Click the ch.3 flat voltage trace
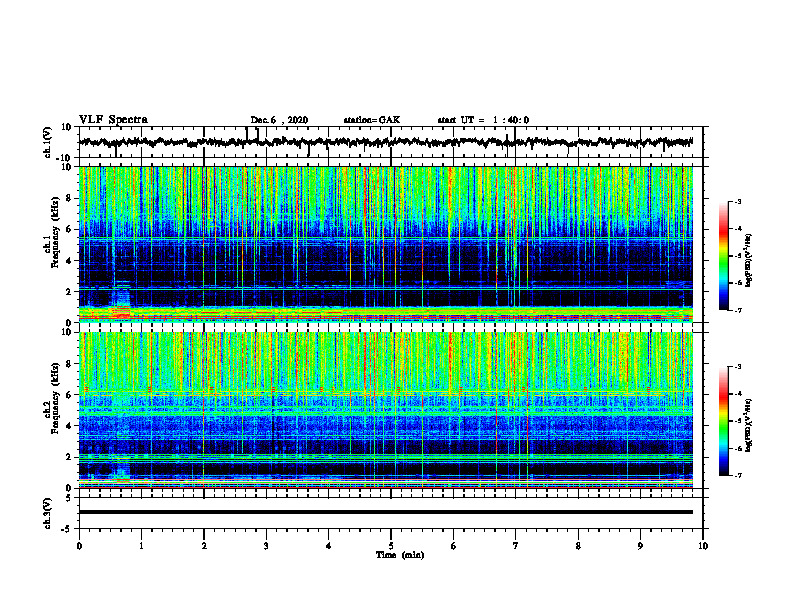 [386, 512]
